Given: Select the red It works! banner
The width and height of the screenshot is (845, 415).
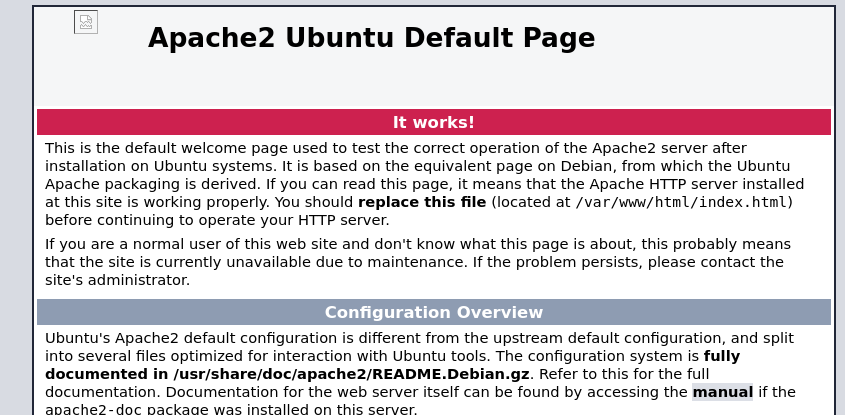Looking at the screenshot, I should (x=434, y=122).
